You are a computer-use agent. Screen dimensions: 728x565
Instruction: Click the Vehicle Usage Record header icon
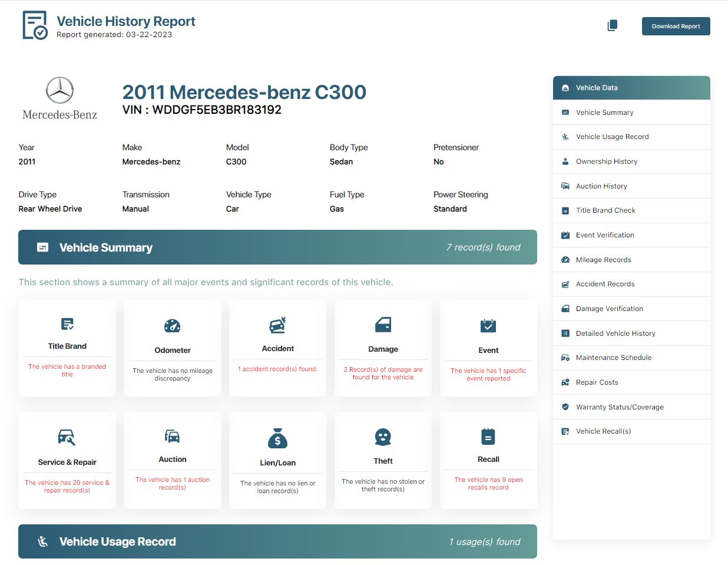tap(43, 541)
